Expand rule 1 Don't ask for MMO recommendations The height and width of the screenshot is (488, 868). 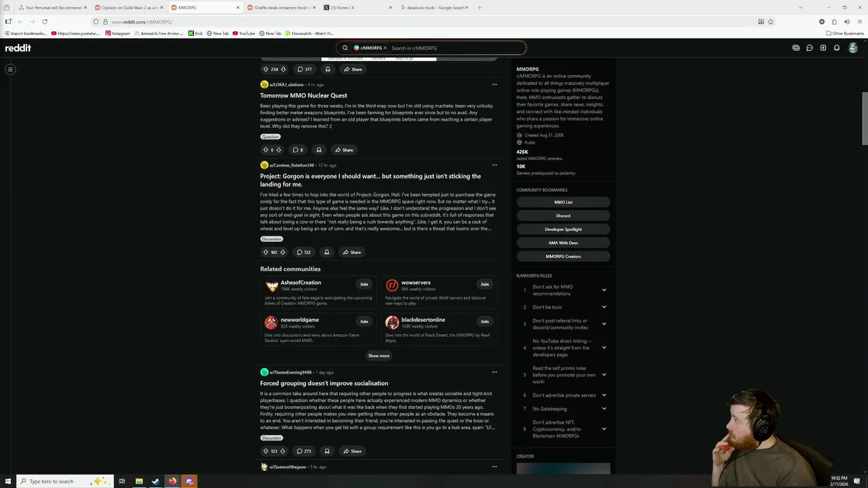pos(604,290)
